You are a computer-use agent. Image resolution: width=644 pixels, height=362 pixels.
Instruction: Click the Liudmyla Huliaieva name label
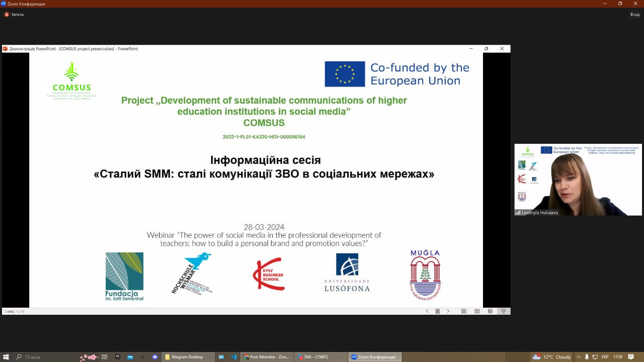(539, 213)
